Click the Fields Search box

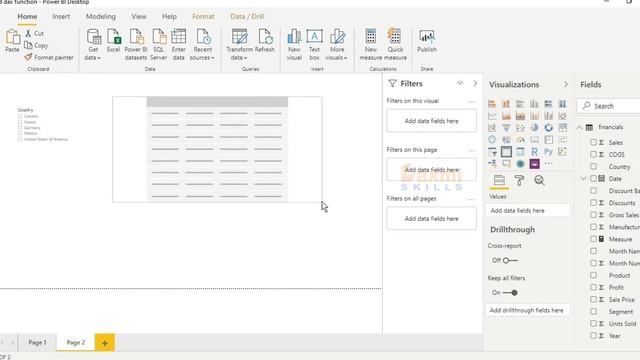pos(609,106)
